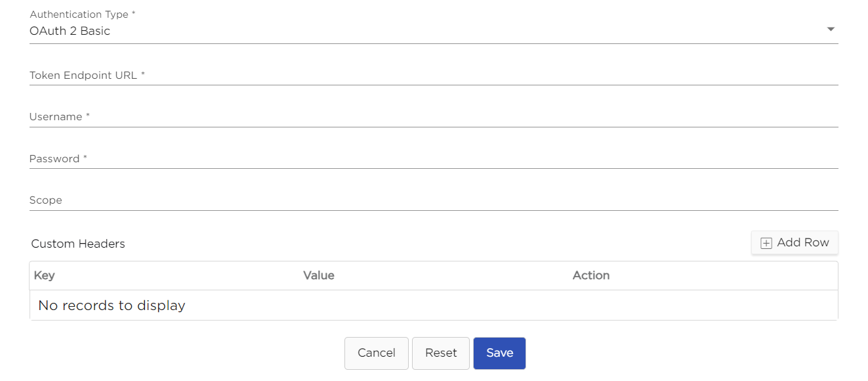
Task: Click the required asterisk next to Password
Action: point(85,158)
